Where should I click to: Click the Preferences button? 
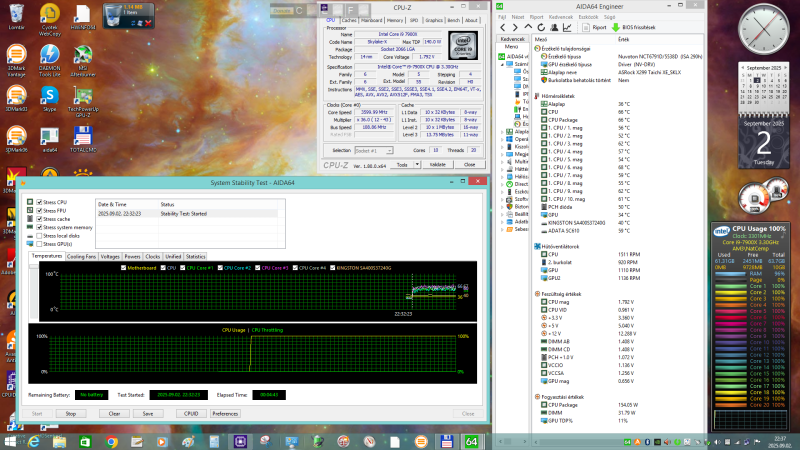225,412
